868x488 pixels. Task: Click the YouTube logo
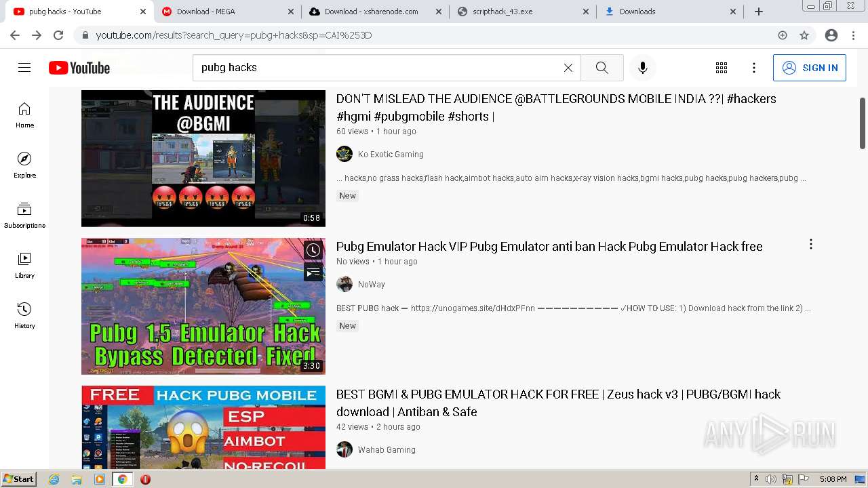[x=79, y=68]
